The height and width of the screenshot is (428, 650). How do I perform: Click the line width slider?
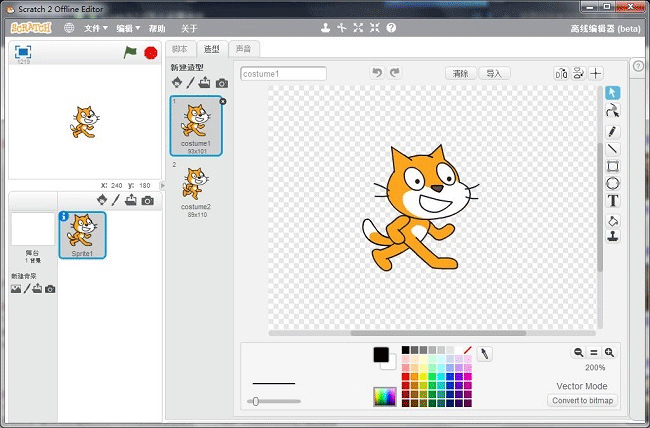(256, 401)
